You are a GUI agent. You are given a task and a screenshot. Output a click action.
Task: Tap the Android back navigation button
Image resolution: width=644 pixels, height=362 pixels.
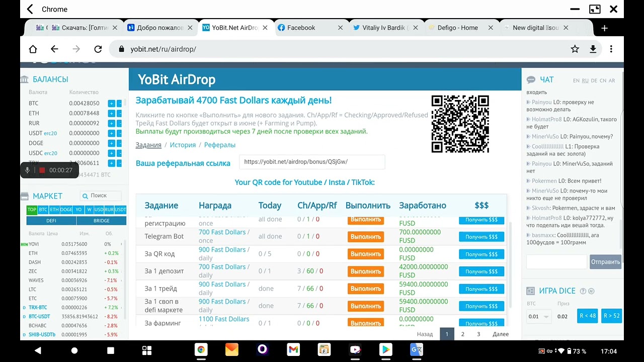point(38,350)
